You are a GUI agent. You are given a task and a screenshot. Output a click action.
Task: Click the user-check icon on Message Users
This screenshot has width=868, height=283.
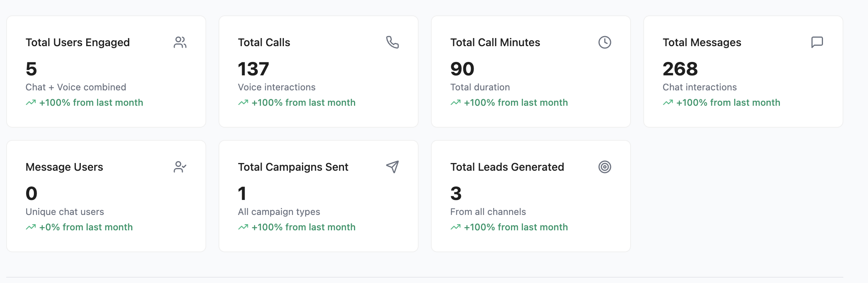[x=180, y=167]
